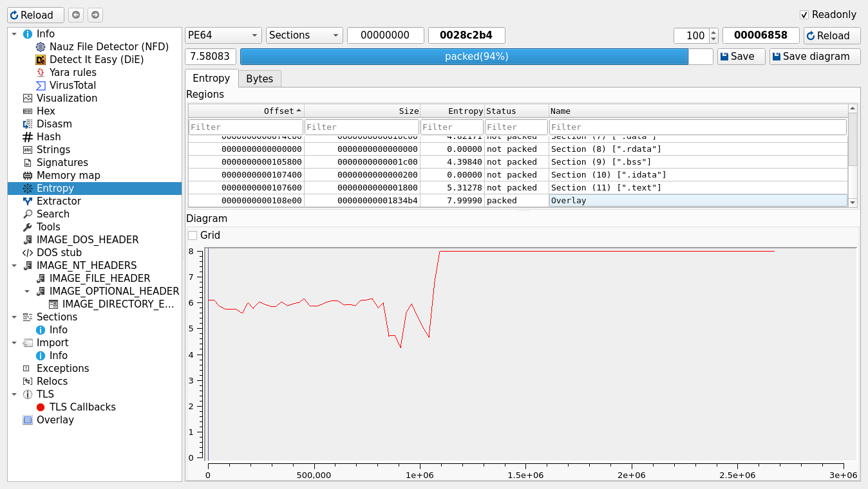Open the DOS stub code icon

point(28,253)
